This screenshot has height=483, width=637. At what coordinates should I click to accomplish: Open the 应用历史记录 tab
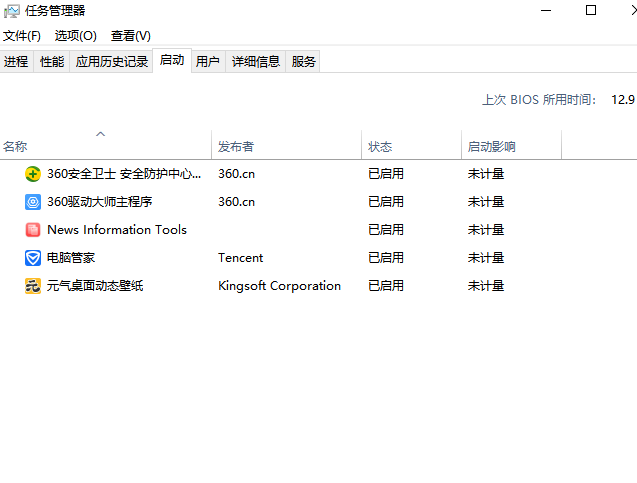[111, 62]
